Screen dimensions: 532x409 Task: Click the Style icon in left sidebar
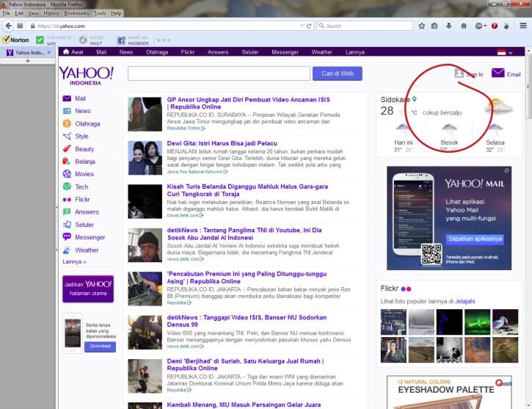[67, 136]
